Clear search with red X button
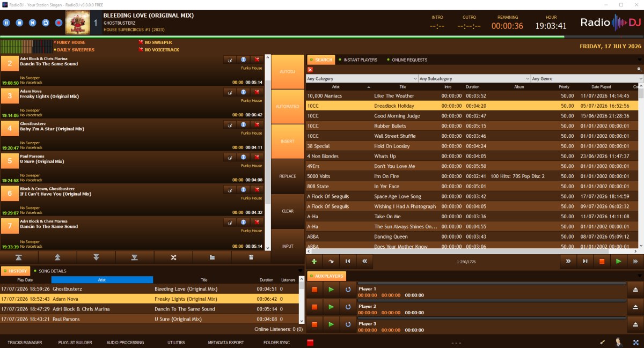Screen dimensions: 644x348 pos(310,69)
